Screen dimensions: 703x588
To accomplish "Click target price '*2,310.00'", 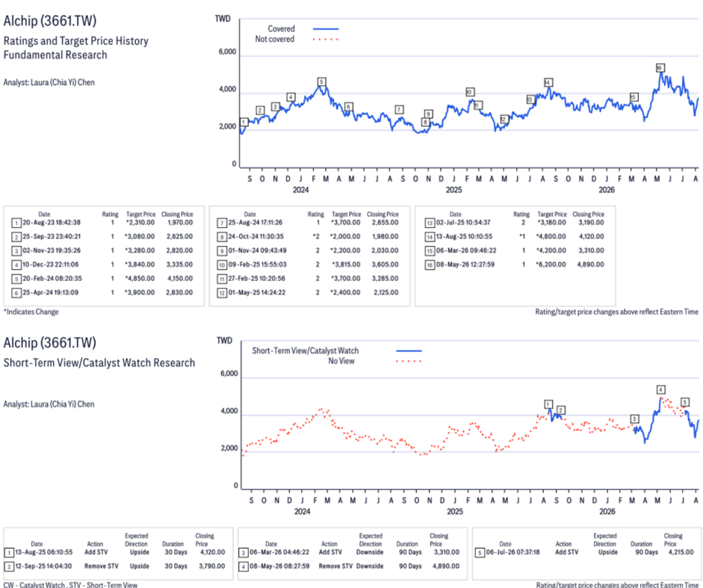I will [x=140, y=223].
